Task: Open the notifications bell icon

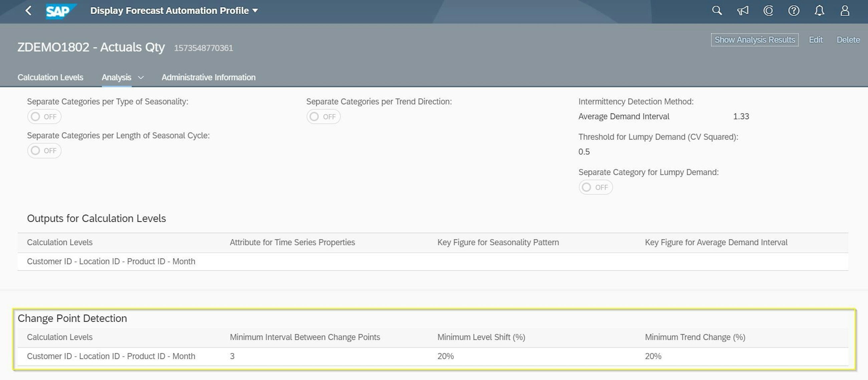Action: point(819,11)
